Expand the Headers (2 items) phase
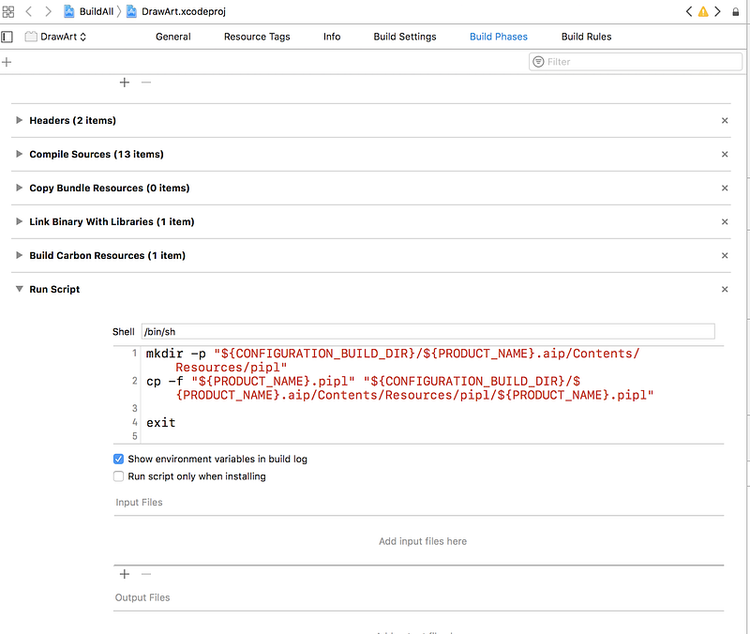Image resolution: width=750 pixels, height=634 pixels. [x=19, y=120]
